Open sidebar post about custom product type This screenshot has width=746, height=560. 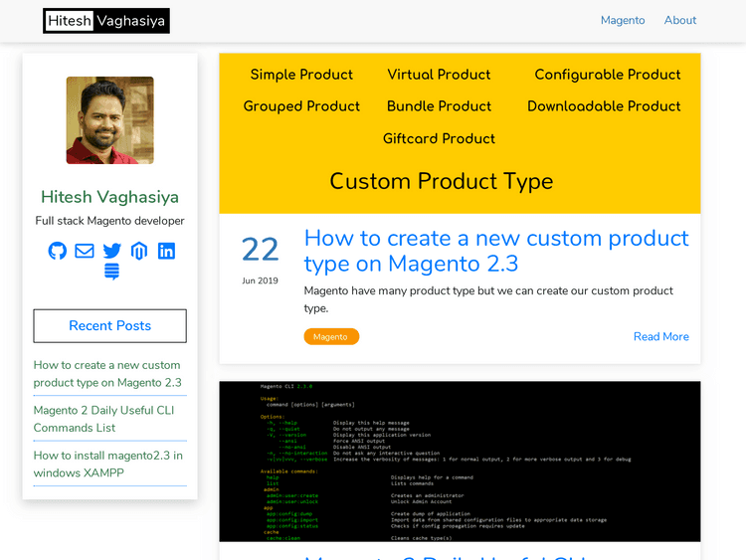[107, 374]
